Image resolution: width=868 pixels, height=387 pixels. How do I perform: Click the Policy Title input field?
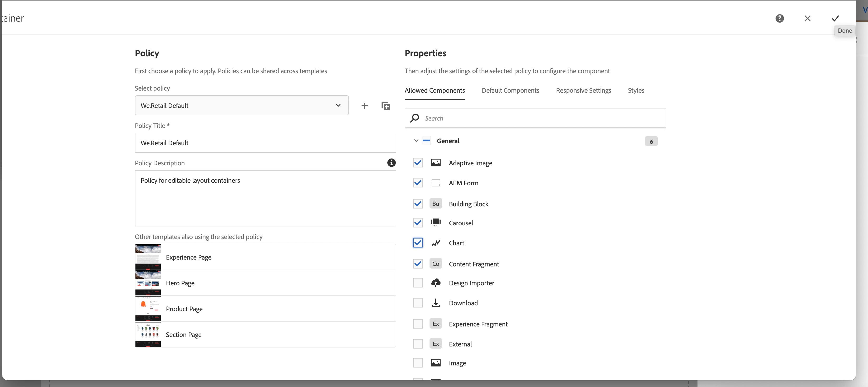pyautogui.click(x=265, y=143)
